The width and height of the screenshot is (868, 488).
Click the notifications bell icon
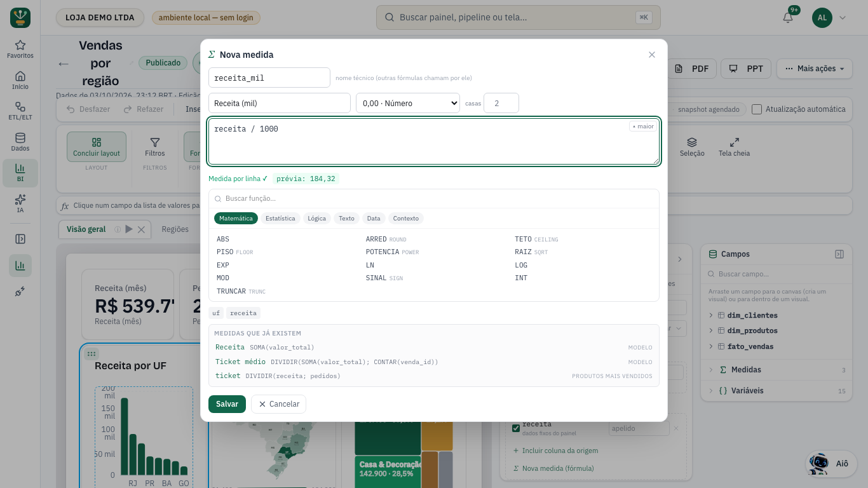(x=788, y=17)
